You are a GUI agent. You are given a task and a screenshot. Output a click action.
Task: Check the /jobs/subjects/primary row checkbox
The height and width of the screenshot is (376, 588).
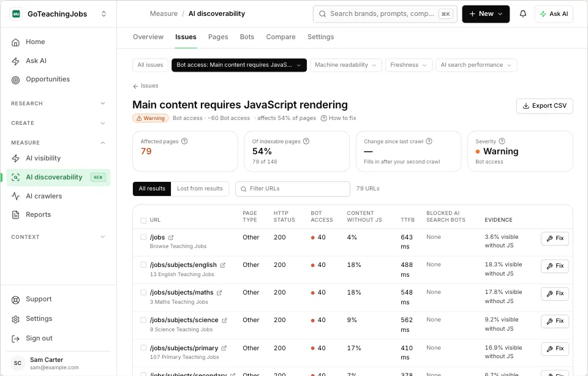click(143, 348)
